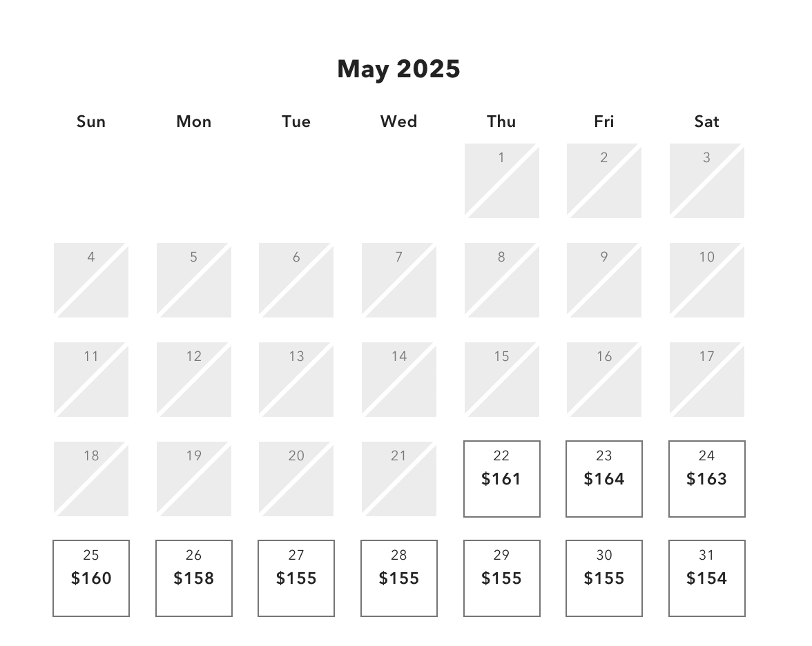Click May 26 priced $158
Image resolution: width=812 pixels, height=646 pixels.
[x=193, y=578]
